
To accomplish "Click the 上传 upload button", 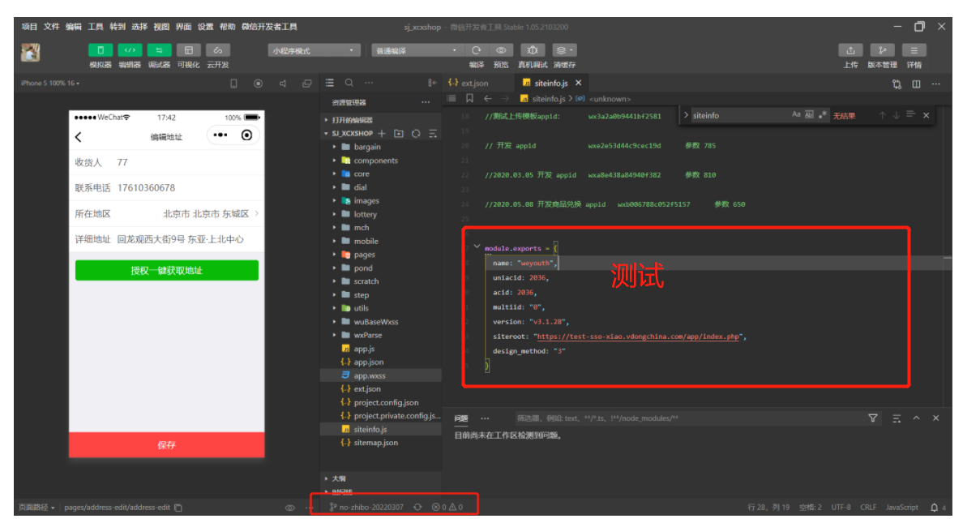I will tap(850, 50).
